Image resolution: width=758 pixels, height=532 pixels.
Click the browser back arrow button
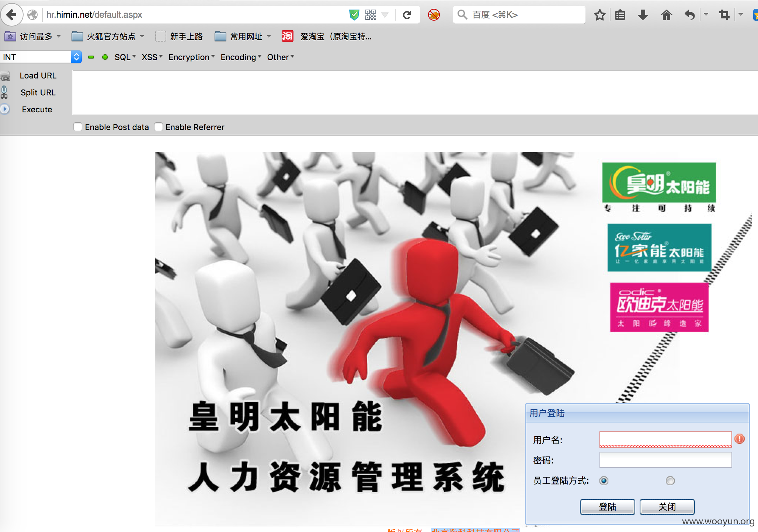(12, 15)
